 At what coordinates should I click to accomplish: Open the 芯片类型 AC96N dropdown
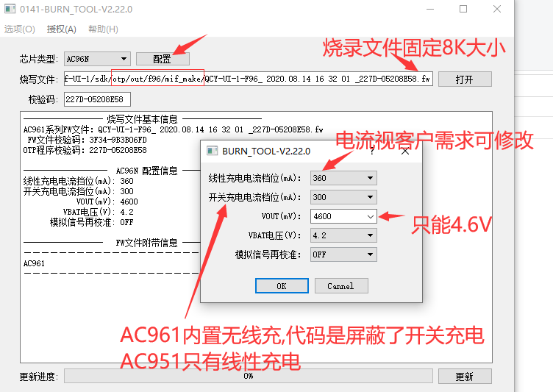tap(97, 59)
